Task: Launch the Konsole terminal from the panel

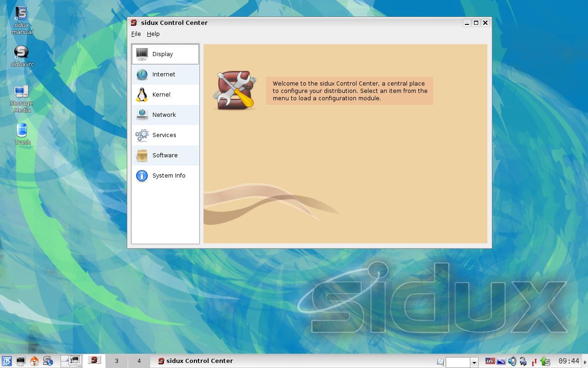Action: pos(20,361)
